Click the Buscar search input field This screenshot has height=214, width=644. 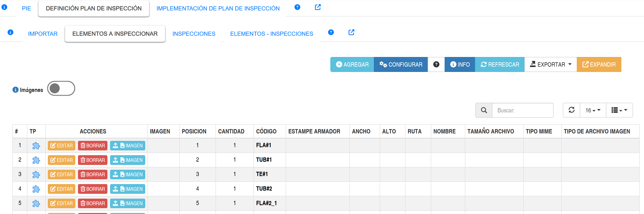tap(522, 110)
